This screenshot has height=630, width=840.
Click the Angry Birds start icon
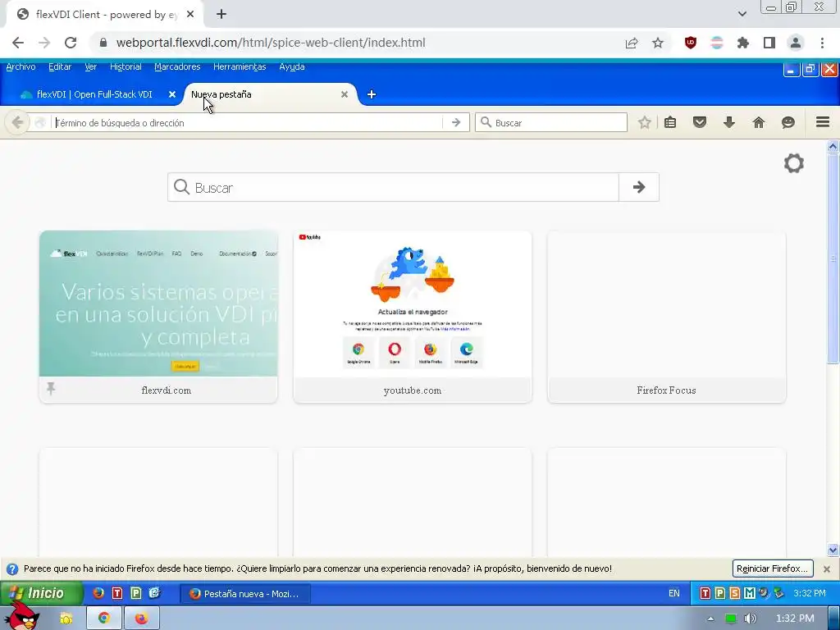coord(21,617)
